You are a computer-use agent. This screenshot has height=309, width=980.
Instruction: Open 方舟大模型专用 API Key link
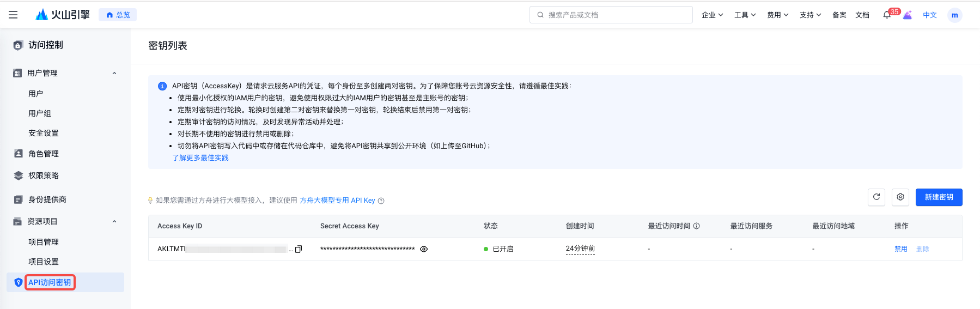(337, 201)
